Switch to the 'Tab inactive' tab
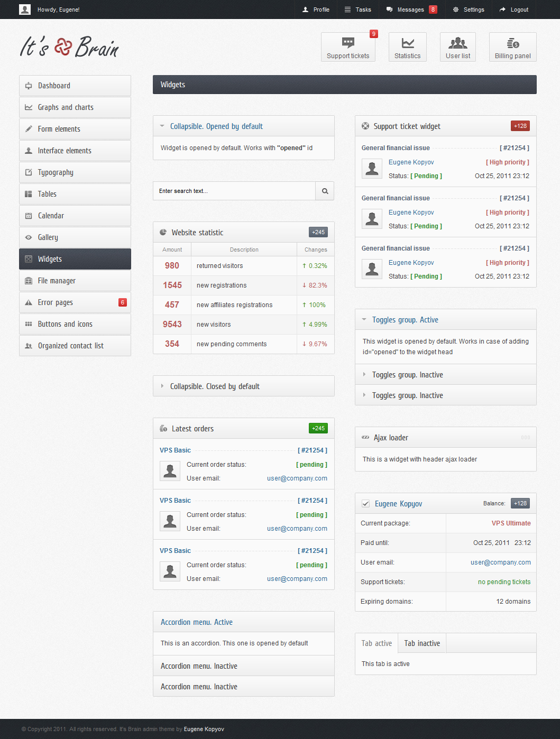The image size is (560, 739). tap(422, 643)
